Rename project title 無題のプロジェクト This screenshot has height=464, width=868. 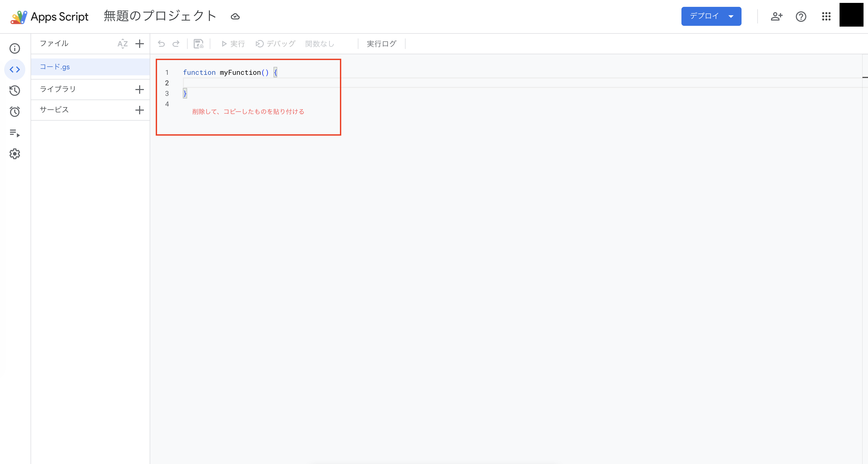pyautogui.click(x=160, y=16)
